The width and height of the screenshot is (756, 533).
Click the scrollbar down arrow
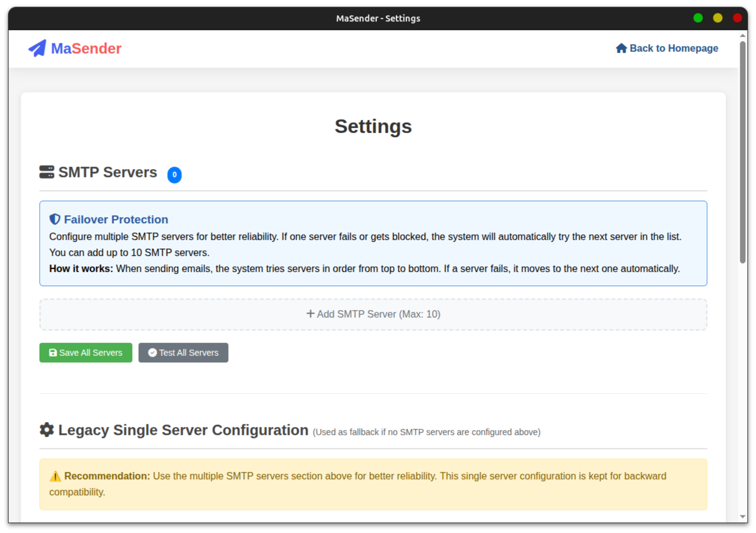coord(743,517)
